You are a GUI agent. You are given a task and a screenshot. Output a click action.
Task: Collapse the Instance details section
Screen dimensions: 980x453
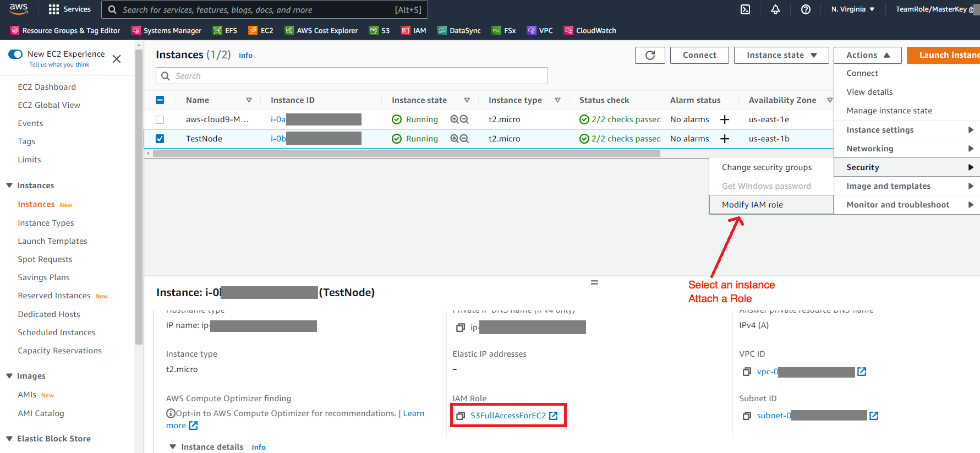(173, 447)
